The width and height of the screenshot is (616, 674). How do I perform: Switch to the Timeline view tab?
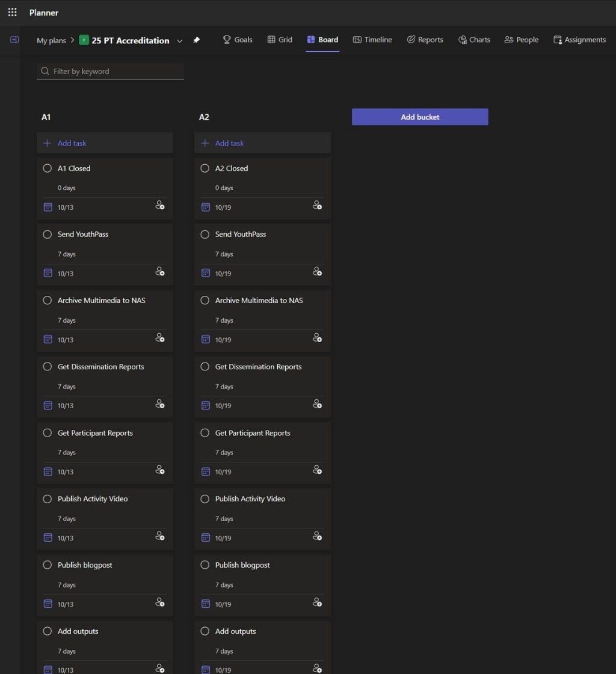click(x=372, y=40)
